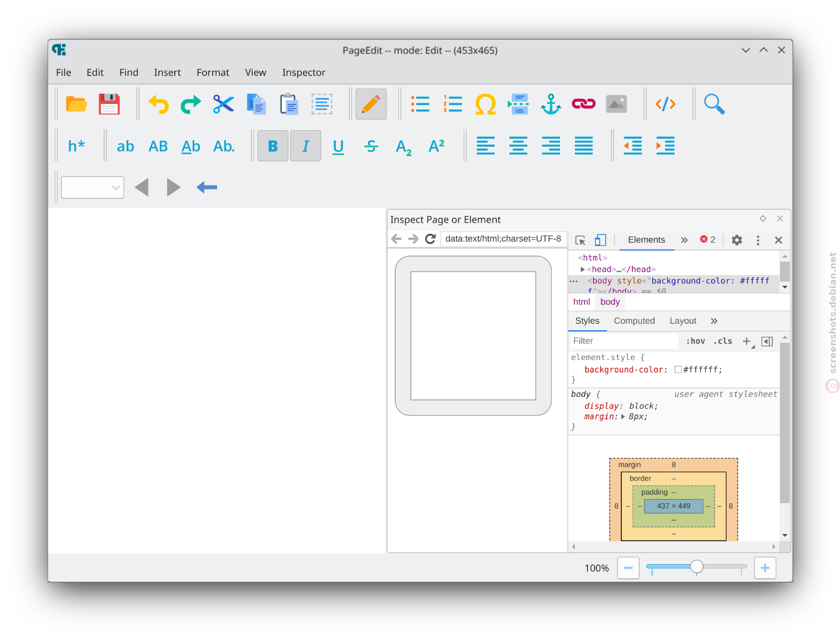
Task: Open the Inspector menu
Action: tap(304, 72)
